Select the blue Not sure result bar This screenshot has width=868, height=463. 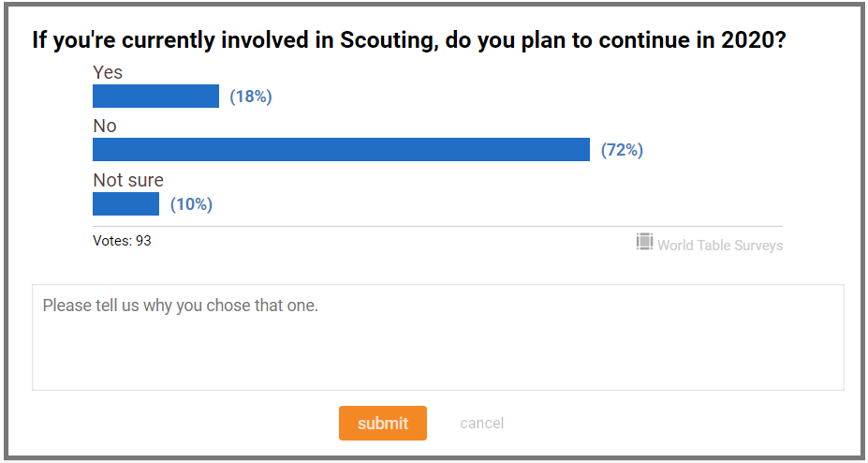click(x=125, y=203)
